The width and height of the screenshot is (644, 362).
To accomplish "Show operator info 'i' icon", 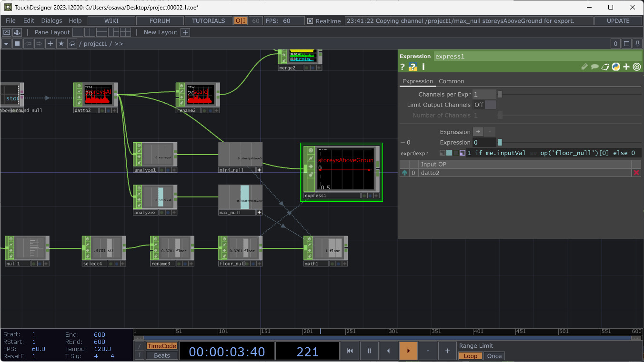I will pyautogui.click(x=423, y=67).
